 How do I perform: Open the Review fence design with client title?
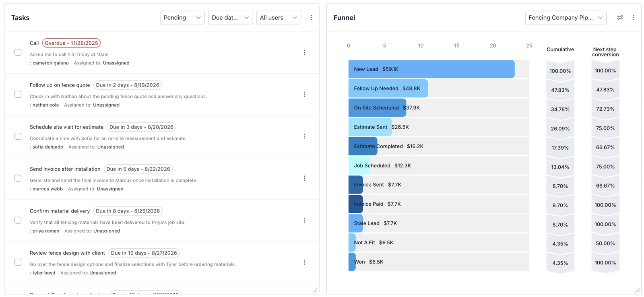click(67, 253)
